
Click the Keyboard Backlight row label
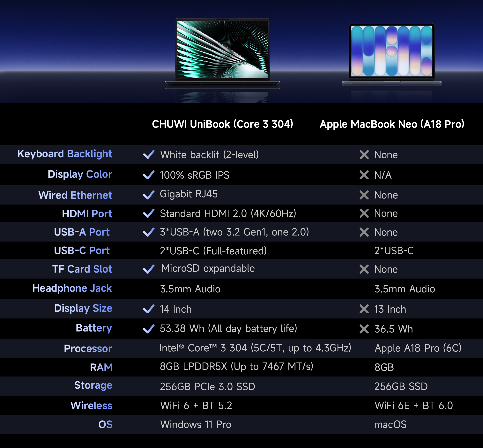(x=65, y=154)
